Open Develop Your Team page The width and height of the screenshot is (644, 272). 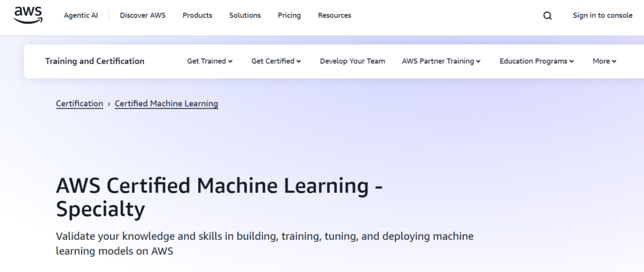point(352,61)
